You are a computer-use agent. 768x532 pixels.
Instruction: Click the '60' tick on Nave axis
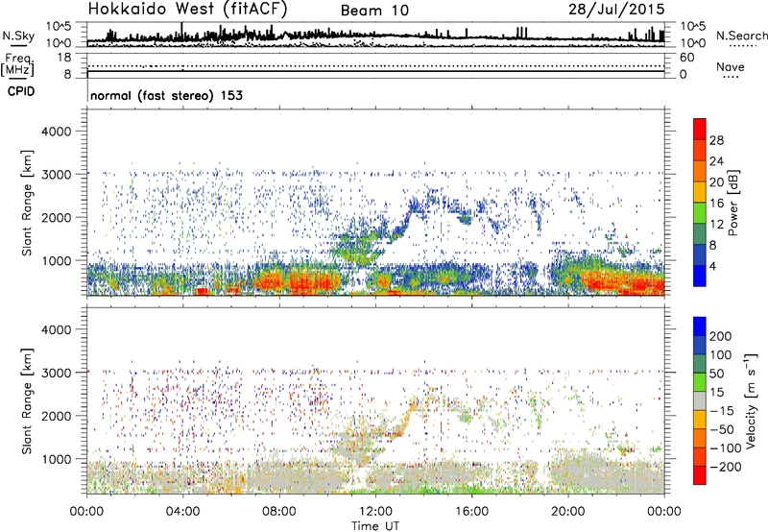point(686,58)
